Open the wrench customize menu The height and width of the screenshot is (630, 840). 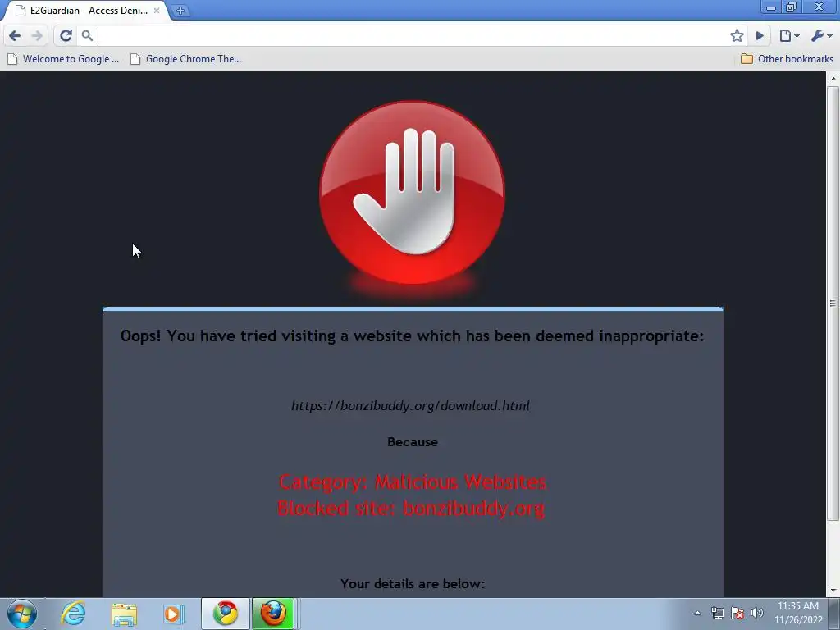click(x=821, y=36)
